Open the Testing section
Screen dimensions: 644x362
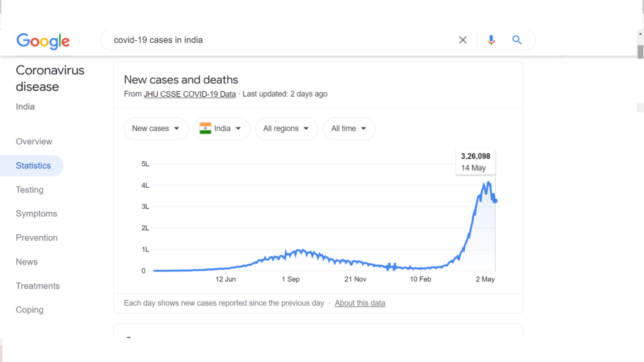[x=30, y=190]
